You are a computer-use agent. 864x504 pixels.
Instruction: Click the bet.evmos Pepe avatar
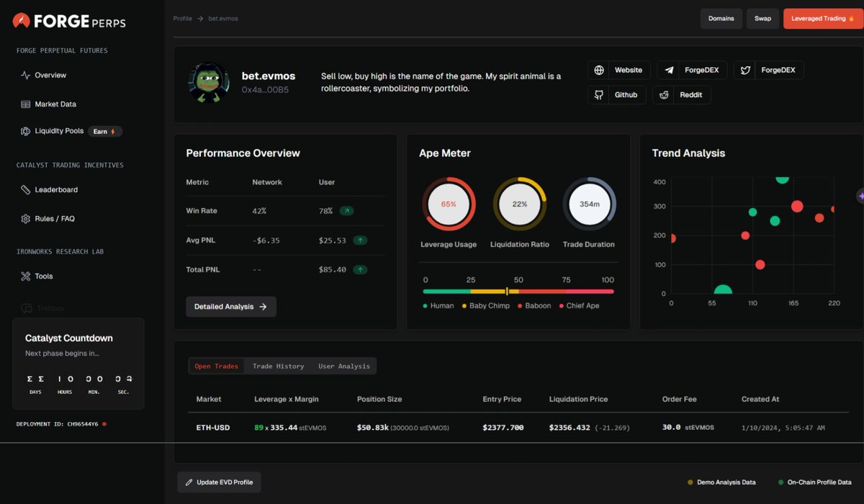tap(208, 83)
